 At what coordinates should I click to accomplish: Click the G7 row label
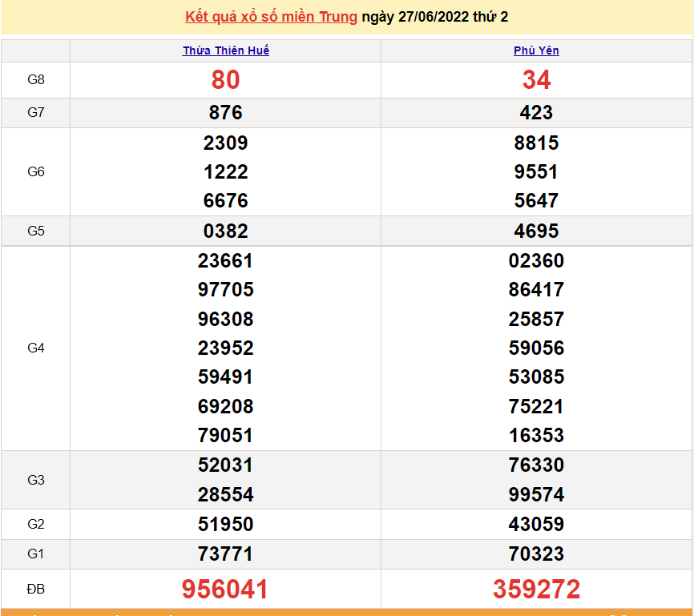[36, 112]
